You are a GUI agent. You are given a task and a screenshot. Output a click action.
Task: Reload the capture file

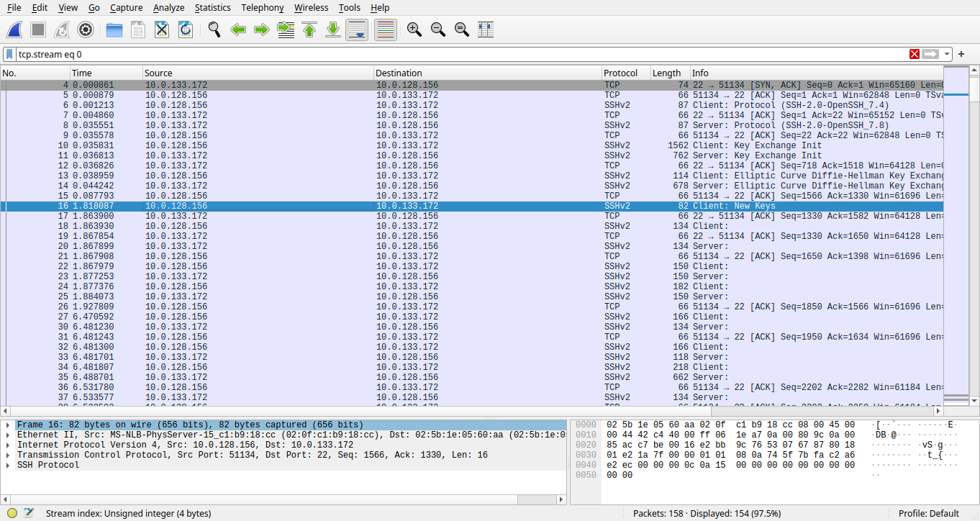coord(185,30)
